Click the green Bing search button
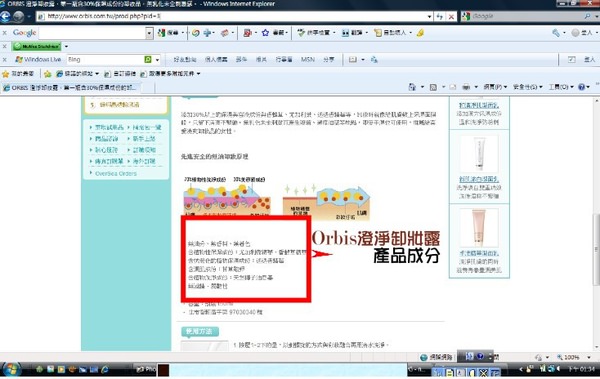This screenshot has width=600, height=379. click(148, 59)
